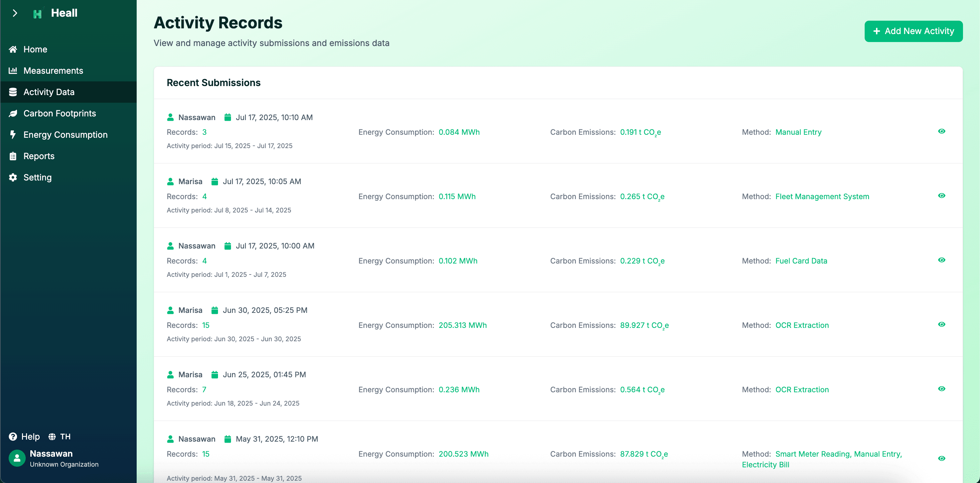Click Add New Activity button
The height and width of the screenshot is (483, 980).
pyautogui.click(x=913, y=31)
